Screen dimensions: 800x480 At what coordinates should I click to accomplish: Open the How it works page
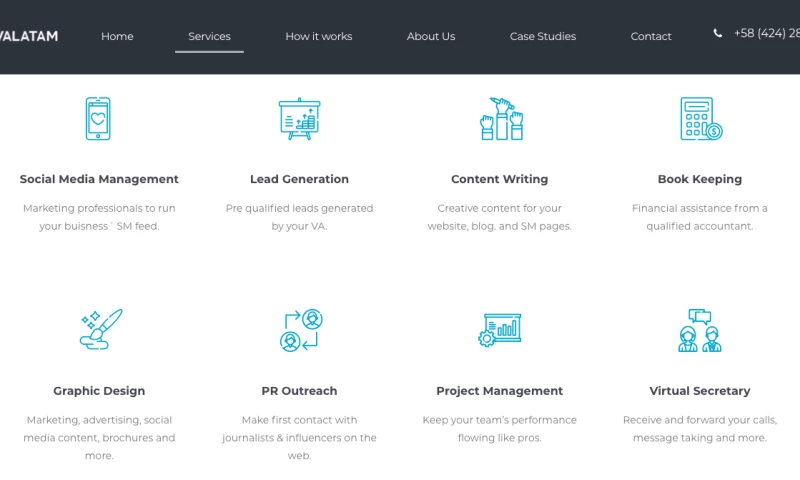[319, 36]
